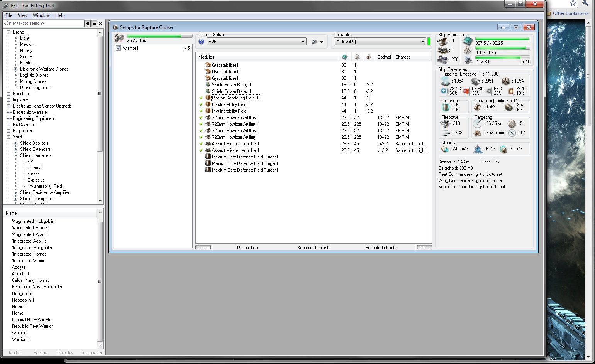Toggle the first Invulnerability Field II active checkmark
The image size is (595, 364).
click(x=201, y=104)
